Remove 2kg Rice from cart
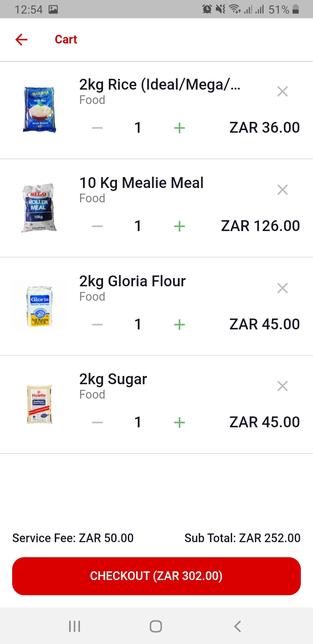The image size is (313, 644). click(283, 91)
